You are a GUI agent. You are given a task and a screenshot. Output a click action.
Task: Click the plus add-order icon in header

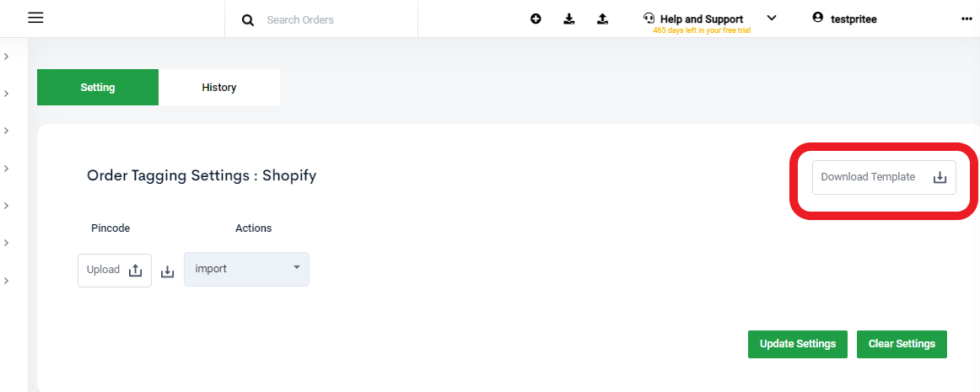pos(536,19)
